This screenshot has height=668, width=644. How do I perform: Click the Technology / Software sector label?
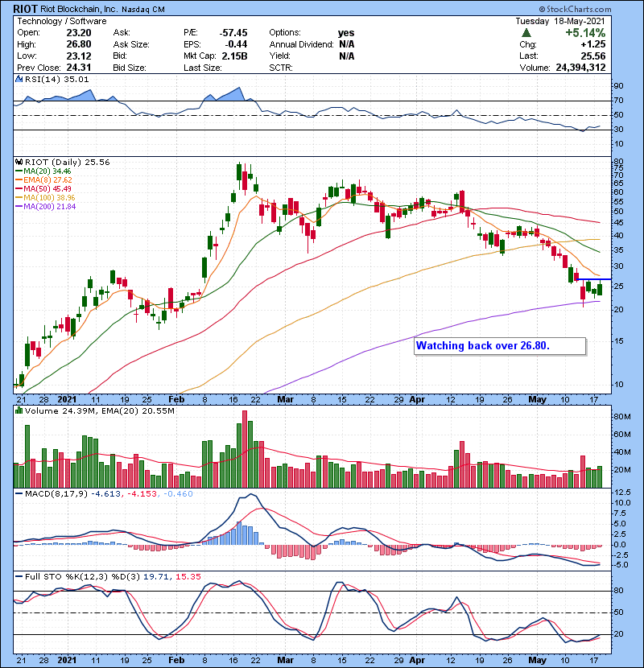[62, 21]
